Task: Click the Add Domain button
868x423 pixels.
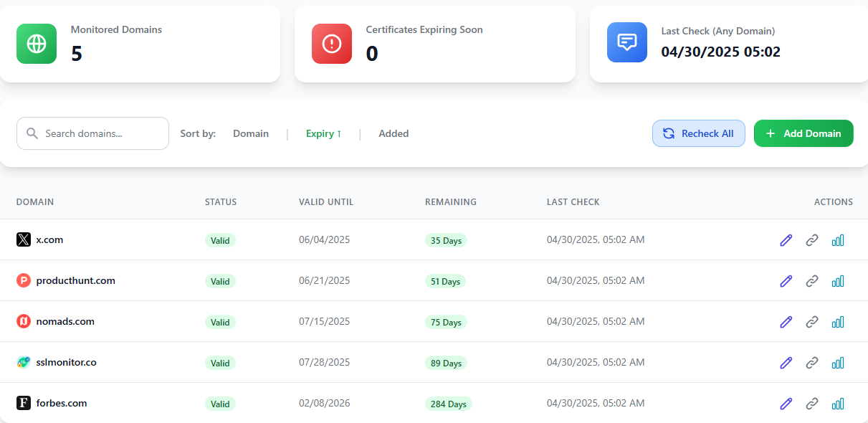Action: 803,133
